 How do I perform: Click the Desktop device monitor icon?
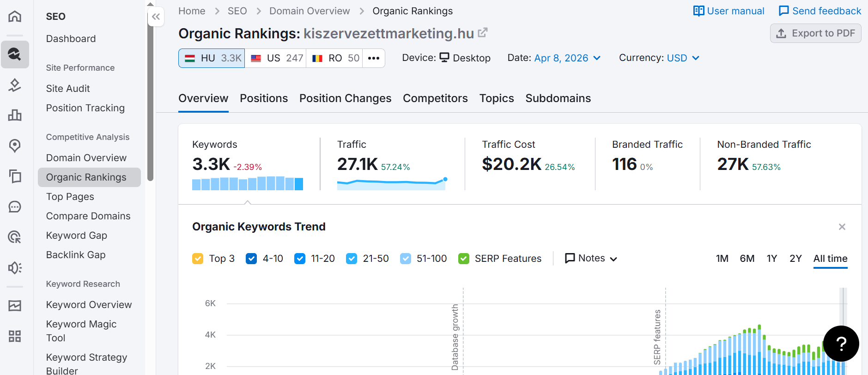[444, 57]
